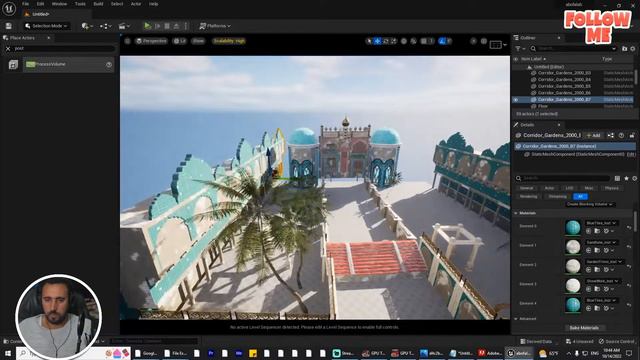Toggle rotation angle snapping in viewport toolbar
The height and width of the screenshot is (360, 640).
pos(442,41)
